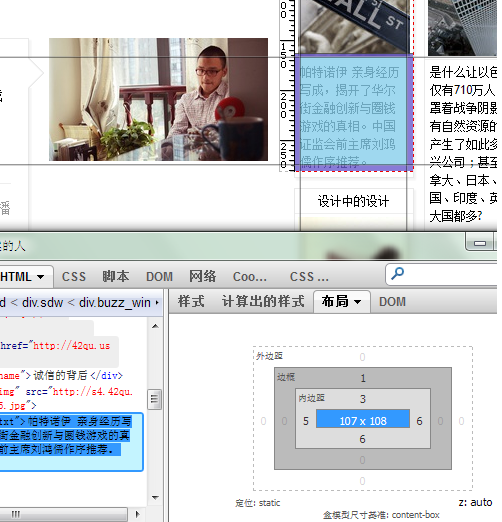
Task: Edit the left padding value 5
Action: tap(306, 421)
